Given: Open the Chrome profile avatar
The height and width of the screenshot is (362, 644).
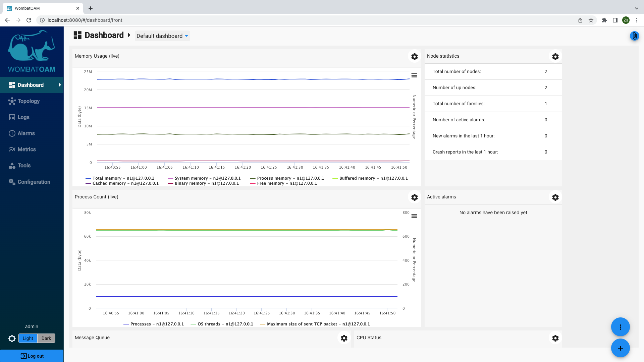Looking at the screenshot, I should pyautogui.click(x=626, y=20).
